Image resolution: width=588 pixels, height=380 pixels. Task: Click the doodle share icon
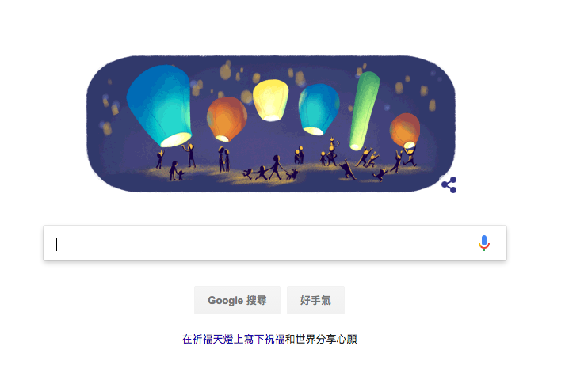pos(449,184)
